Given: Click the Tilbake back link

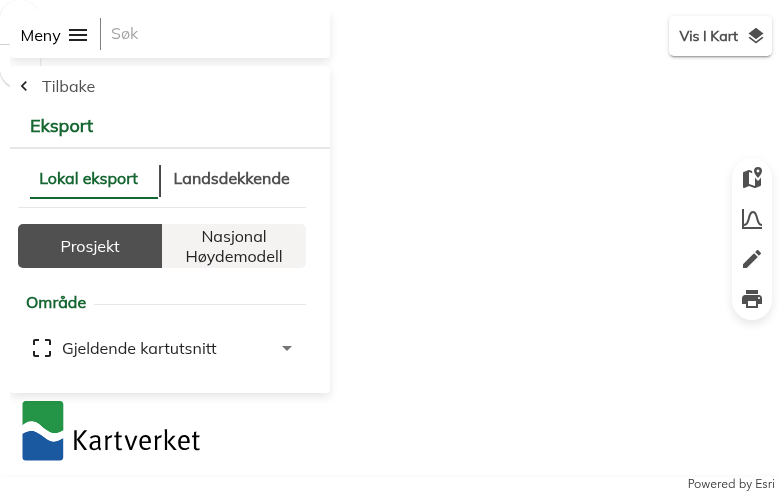Looking at the screenshot, I should (68, 87).
